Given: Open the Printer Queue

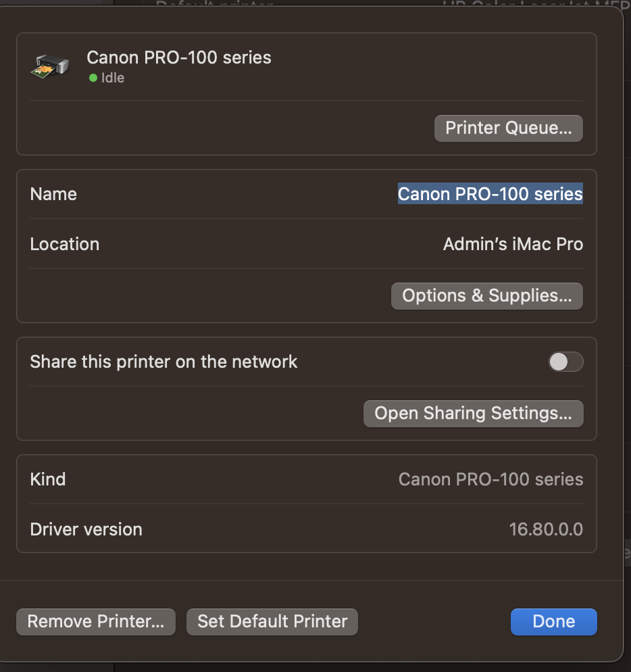Looking at the screenshot, I should 508,128.
